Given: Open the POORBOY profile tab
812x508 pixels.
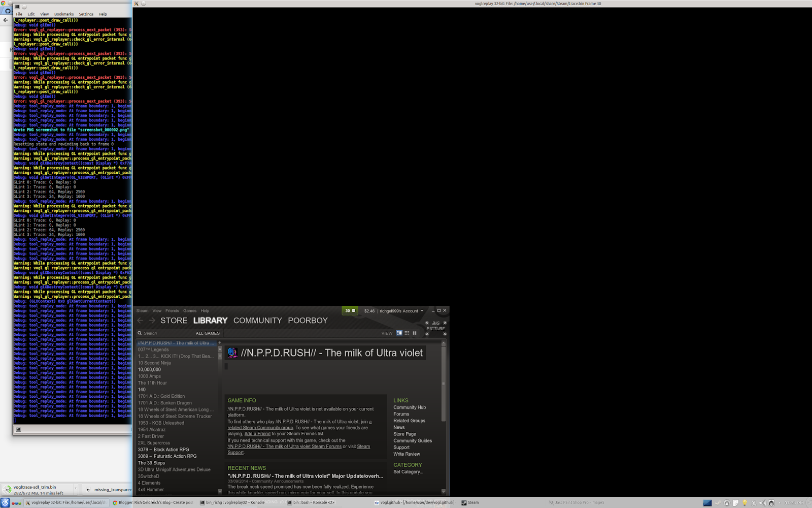Looking at the screenshot, I should [x=308, y=321].
